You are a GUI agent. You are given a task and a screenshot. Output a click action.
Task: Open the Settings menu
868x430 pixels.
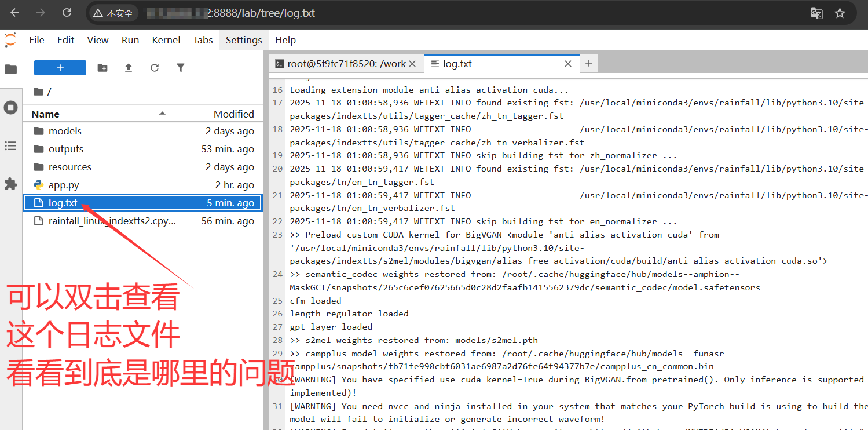pyautogui.click(x=244, y=40)
